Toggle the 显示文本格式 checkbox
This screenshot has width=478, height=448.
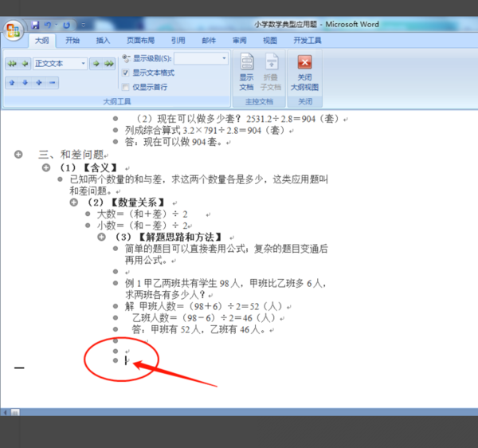(125, 73)
